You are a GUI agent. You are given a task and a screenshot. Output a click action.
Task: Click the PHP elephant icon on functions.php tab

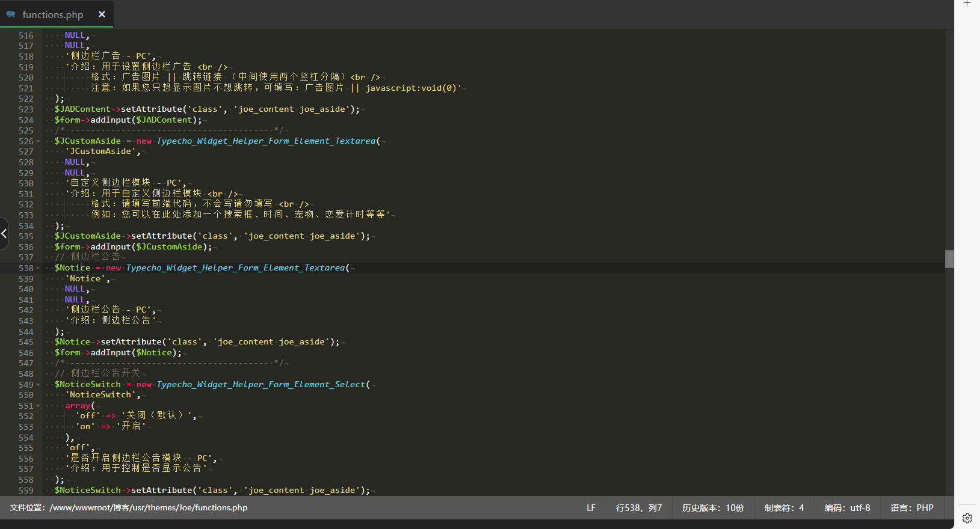[11, 14]
